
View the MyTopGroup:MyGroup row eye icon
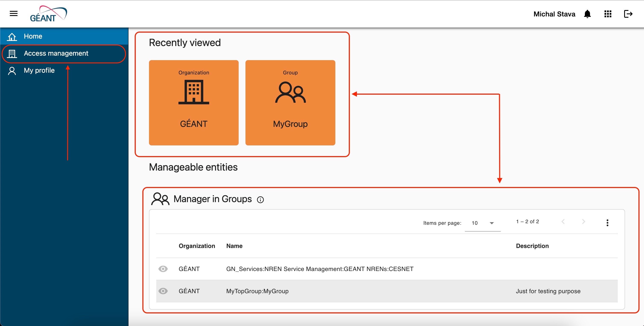tap(163, 291)
